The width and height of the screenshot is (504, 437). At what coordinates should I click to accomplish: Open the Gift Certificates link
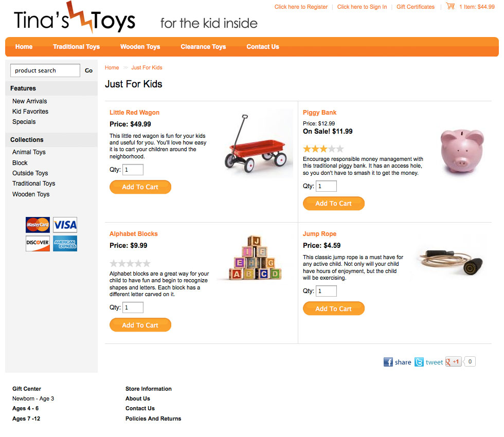click(416, 7)
